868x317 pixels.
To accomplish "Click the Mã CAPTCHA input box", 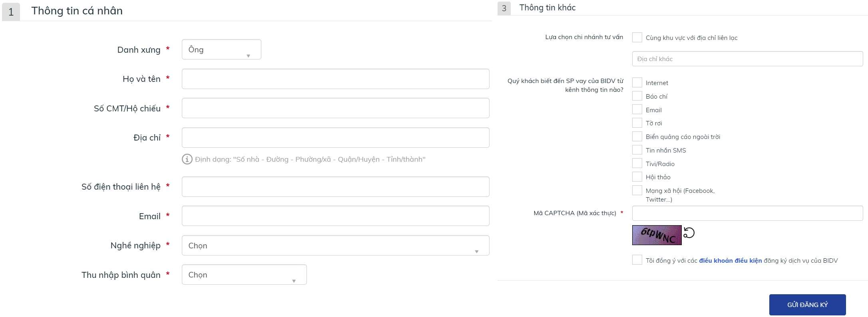I will tap(747, 213).
